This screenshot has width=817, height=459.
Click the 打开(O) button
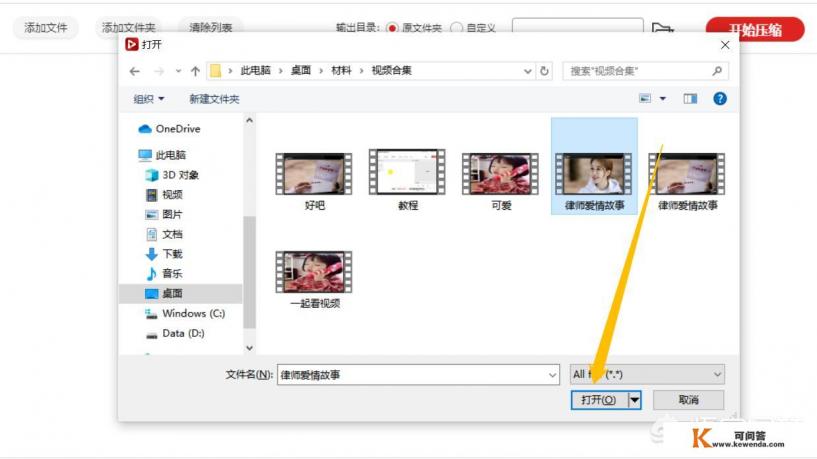click(x=599, y=400)
